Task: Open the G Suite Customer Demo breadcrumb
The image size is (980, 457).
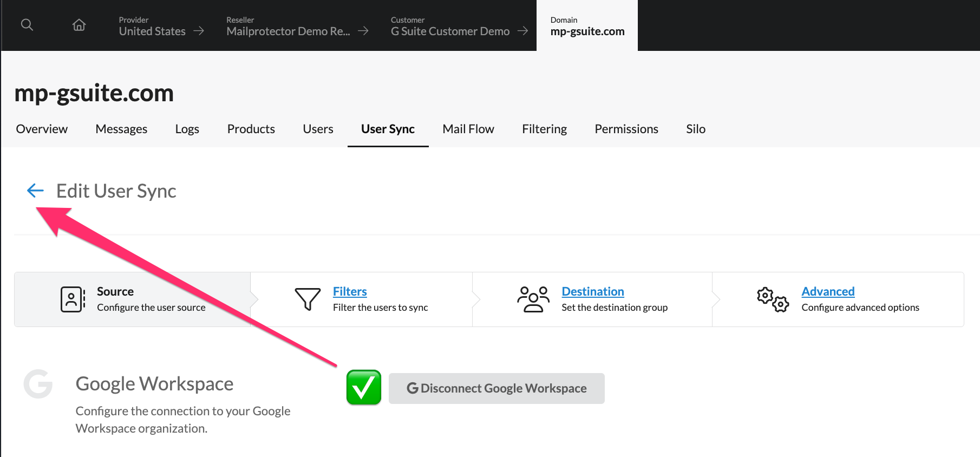Action: coord(459,26)
